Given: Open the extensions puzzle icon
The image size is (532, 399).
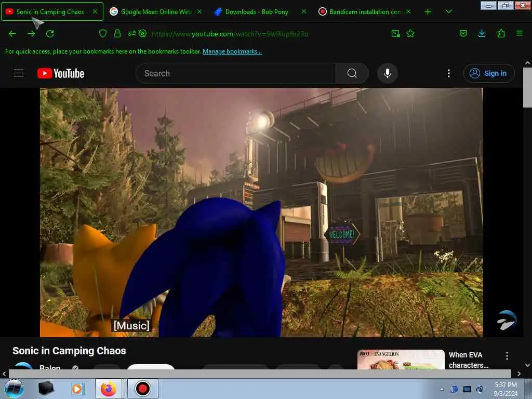Looking at the screenshot, I should click(x=501, y=33).
